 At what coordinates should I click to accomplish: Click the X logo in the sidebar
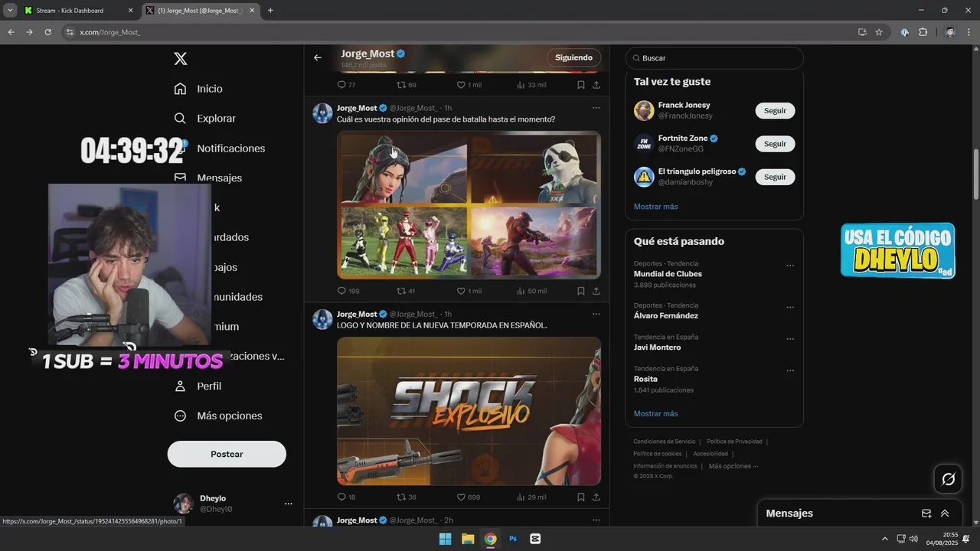point(181,59)
